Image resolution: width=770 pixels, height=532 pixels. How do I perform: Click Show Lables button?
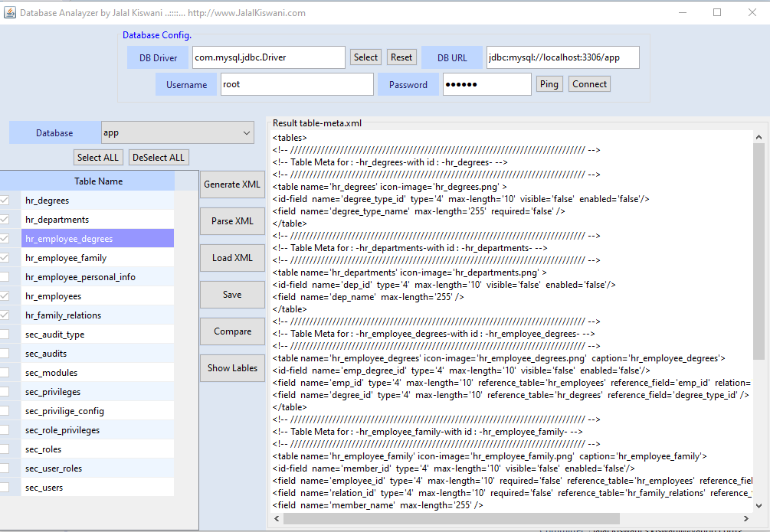coord(232,368)
